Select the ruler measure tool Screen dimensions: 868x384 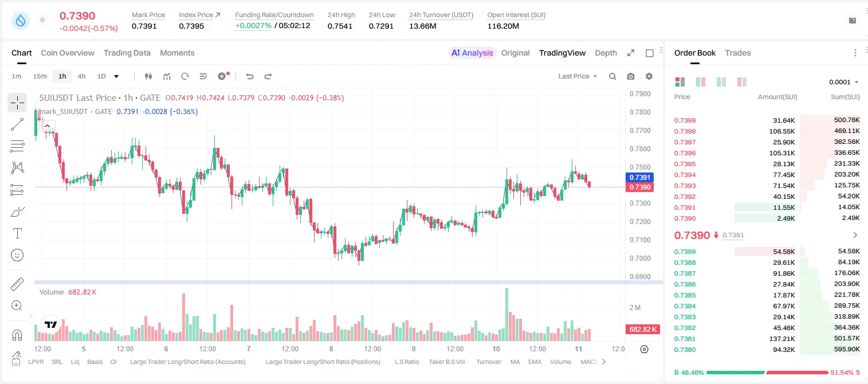pos(17,284)
